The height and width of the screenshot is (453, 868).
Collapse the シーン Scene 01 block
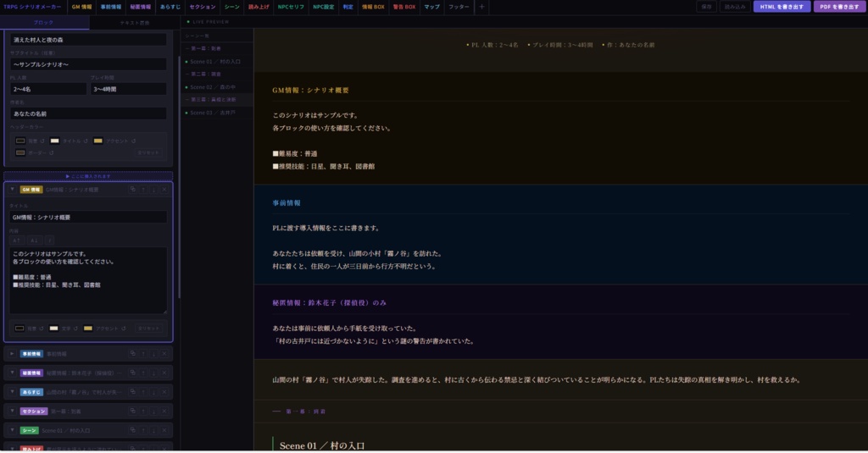[12, 430]
